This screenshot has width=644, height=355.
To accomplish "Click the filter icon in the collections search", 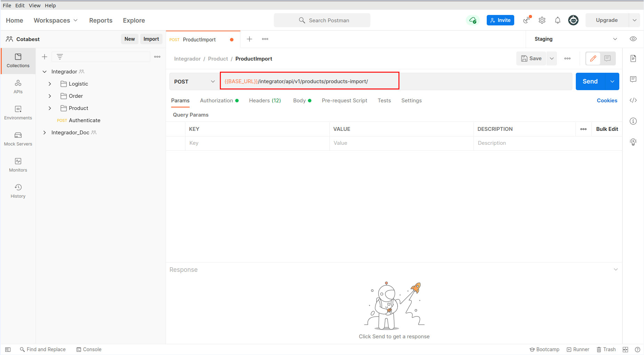I will coord(60,57).
